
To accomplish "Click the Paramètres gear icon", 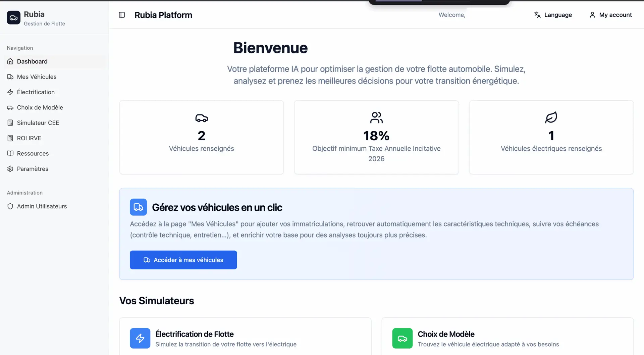I will 10,169.
